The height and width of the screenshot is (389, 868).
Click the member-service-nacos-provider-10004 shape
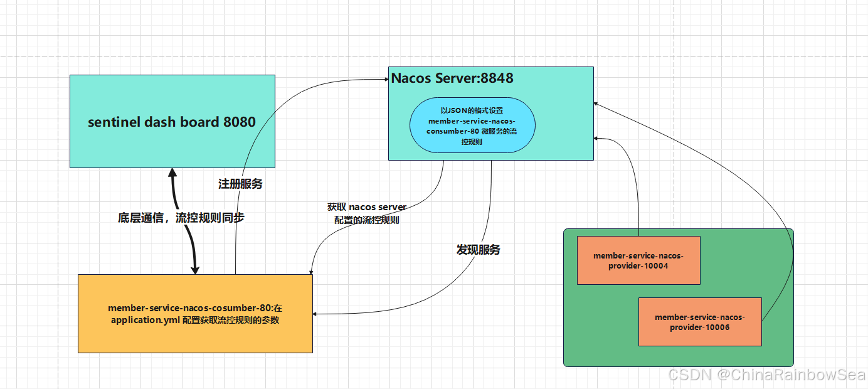tap(638, 260)
